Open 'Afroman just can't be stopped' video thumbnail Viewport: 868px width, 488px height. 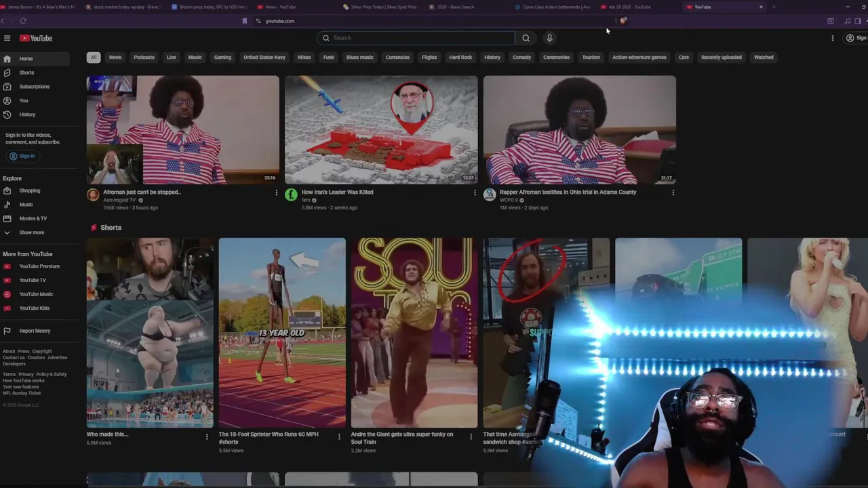182,129
